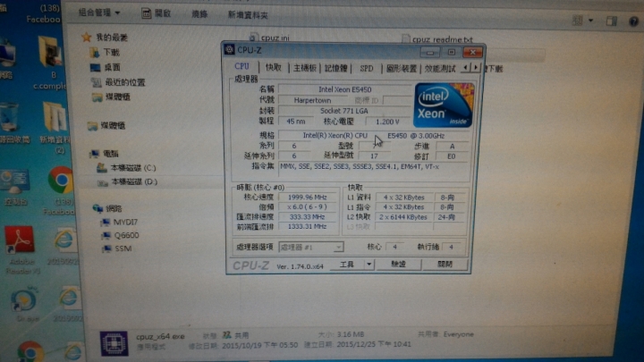Viewport: 644px width, 362px height.
Task: Click the CPU-Z title bar icon
Action: [x=230, y=50]
